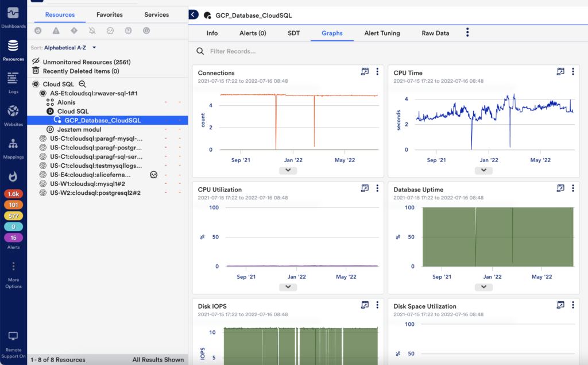Open More Options in sidebar

13,275
